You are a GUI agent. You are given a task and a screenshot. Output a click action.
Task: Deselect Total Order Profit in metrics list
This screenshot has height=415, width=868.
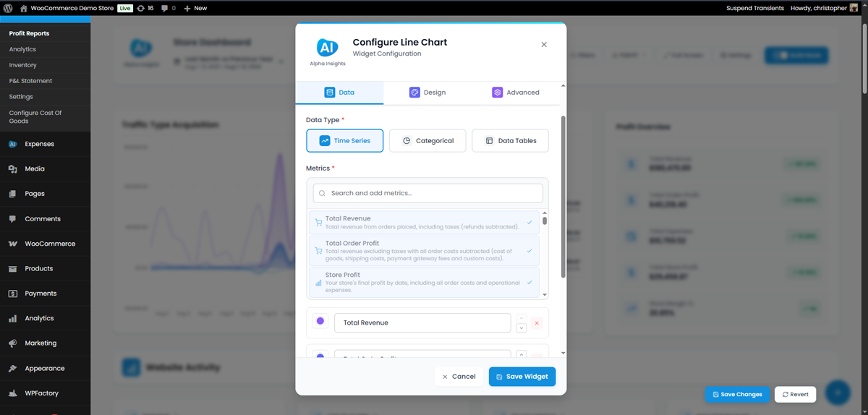click(x=424, y=251)
